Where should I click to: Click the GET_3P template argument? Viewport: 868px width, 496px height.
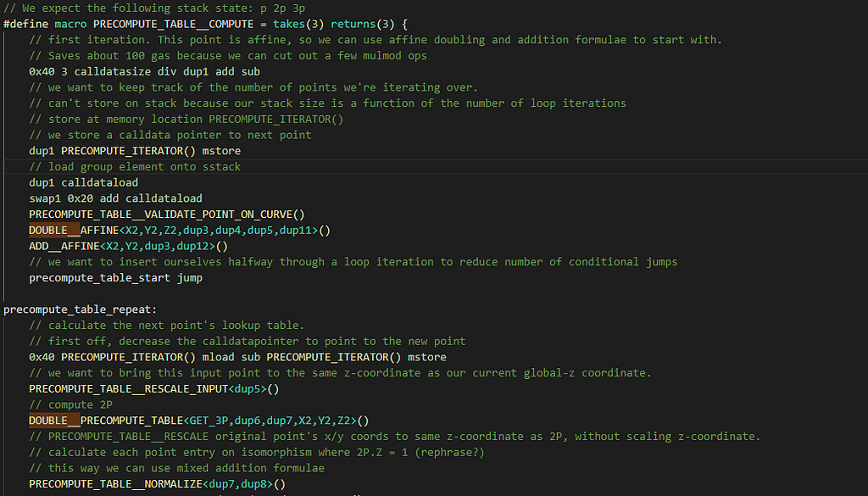pyautogui.click(x=209, y=421)
